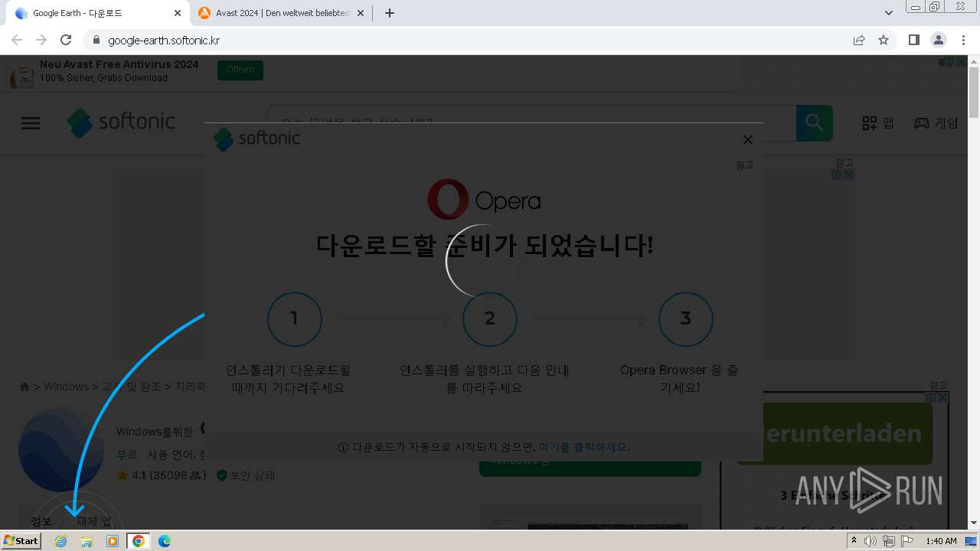Open a new browser tab

(x=390, y=13)
